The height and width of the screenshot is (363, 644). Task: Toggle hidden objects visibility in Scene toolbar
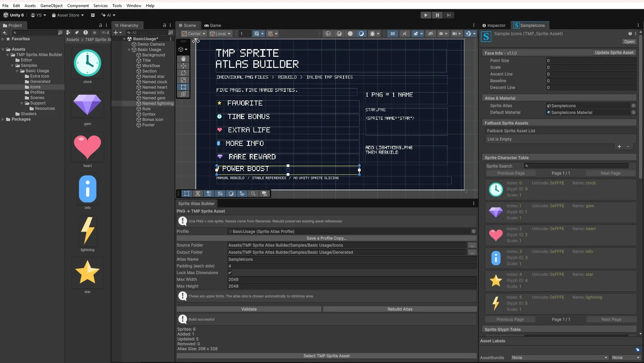(430, 34)
